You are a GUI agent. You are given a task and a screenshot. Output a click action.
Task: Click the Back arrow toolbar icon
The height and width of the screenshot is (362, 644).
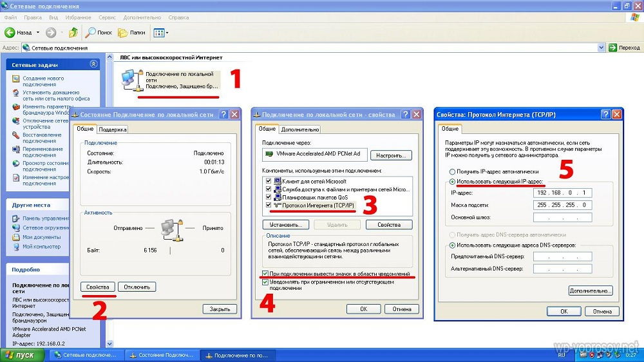10,32
